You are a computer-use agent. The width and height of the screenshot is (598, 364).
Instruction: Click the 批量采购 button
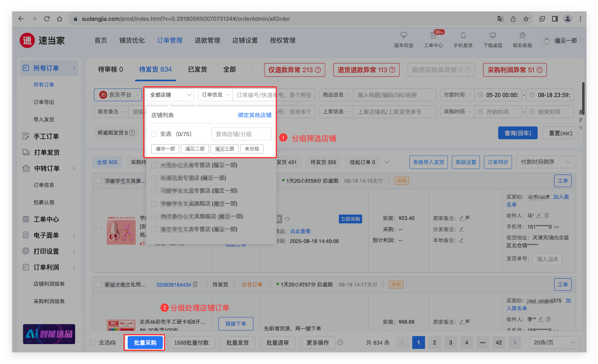click(145, 343)
